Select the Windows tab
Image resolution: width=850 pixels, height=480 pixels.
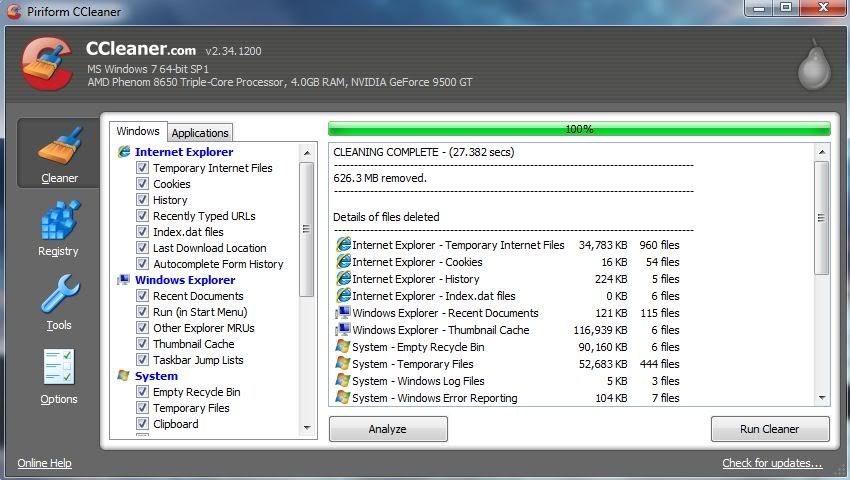click(138, 132)
